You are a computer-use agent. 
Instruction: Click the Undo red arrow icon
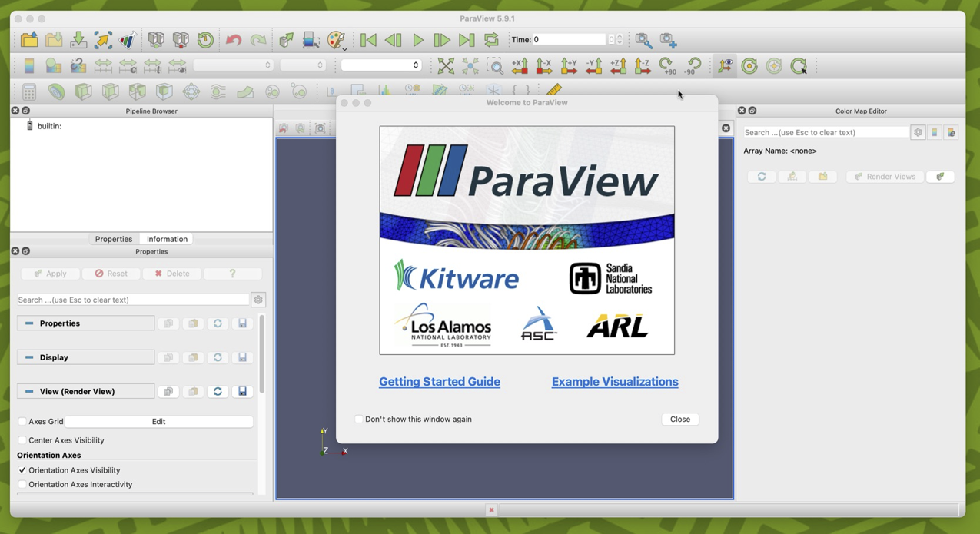tap(234, 39)
